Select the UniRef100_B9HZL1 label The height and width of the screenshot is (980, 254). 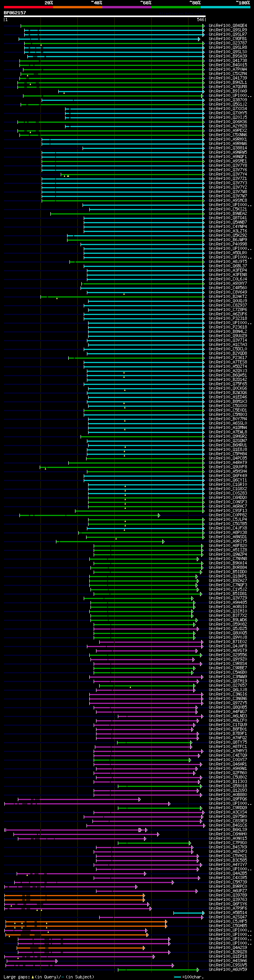coord(228,83)
